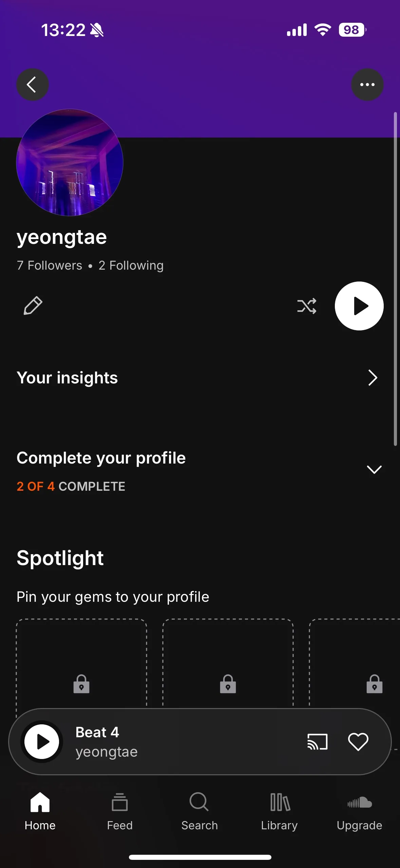400x868 pixels.
Task: Open the three-dot more options menu
Action: click(367, 85)
